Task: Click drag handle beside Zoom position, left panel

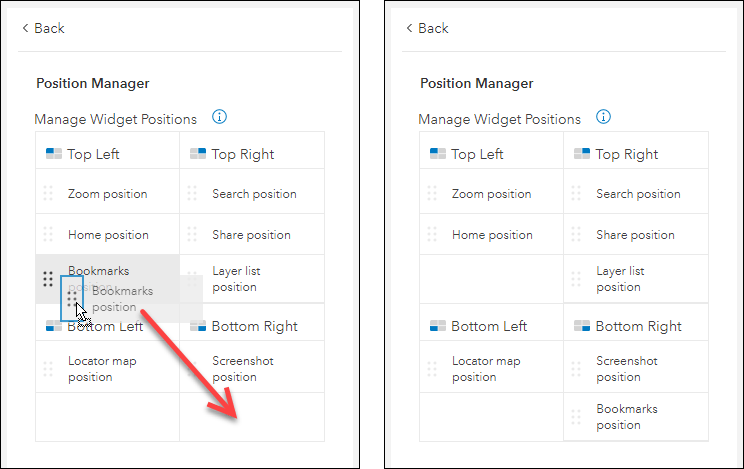Action: click(48, 193)
